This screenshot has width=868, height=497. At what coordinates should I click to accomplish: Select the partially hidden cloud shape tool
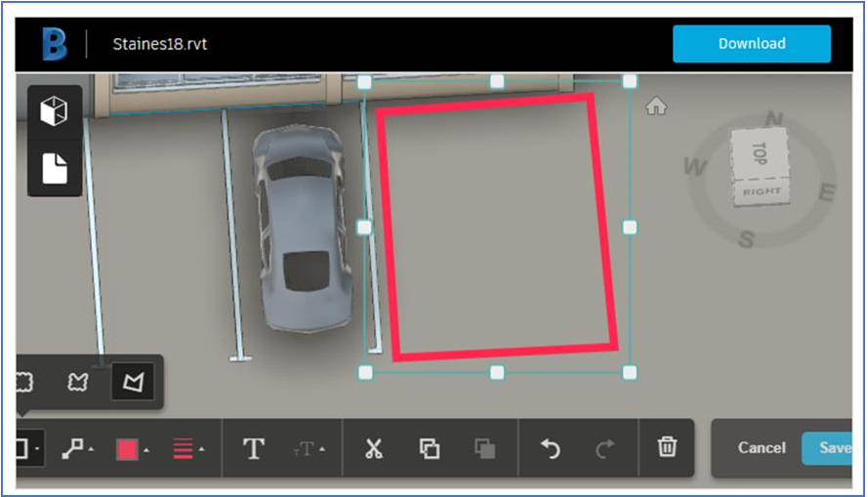[23, 382]
